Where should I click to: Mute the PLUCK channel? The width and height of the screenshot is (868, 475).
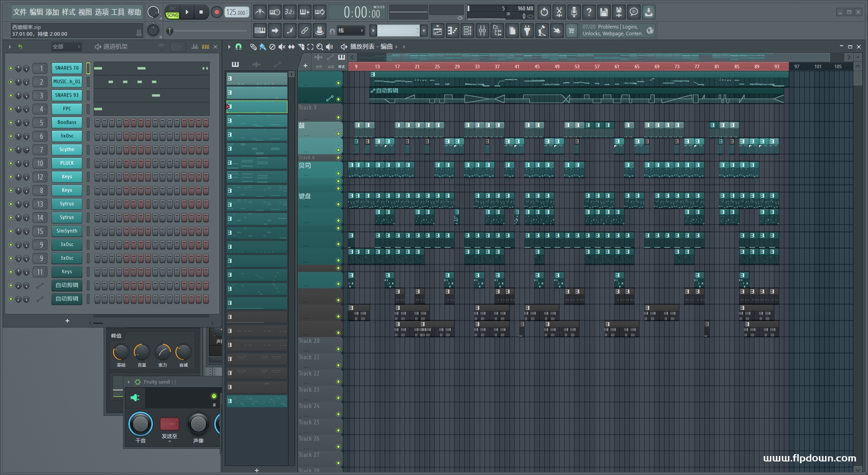pyautogui.click(x=11, y=163)
